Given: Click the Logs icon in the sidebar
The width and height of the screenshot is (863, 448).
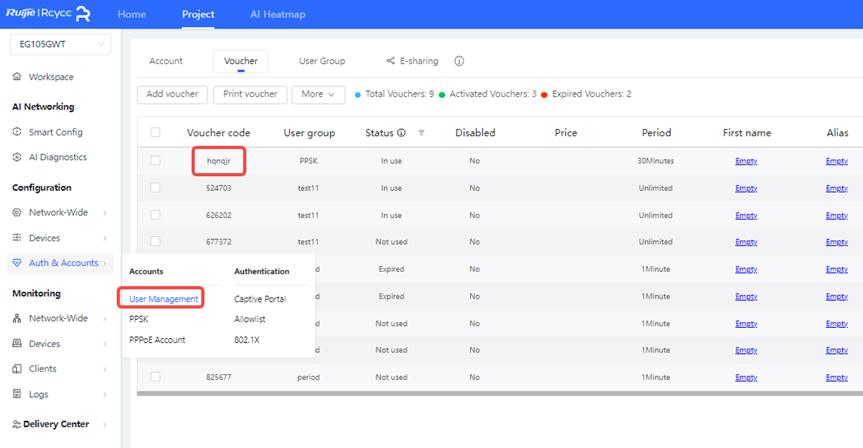Looking at the screenshot, I should 18,394.
